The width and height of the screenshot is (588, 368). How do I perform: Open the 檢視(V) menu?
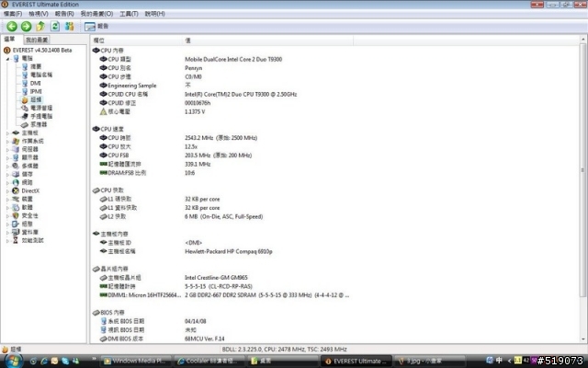[39, 14]
